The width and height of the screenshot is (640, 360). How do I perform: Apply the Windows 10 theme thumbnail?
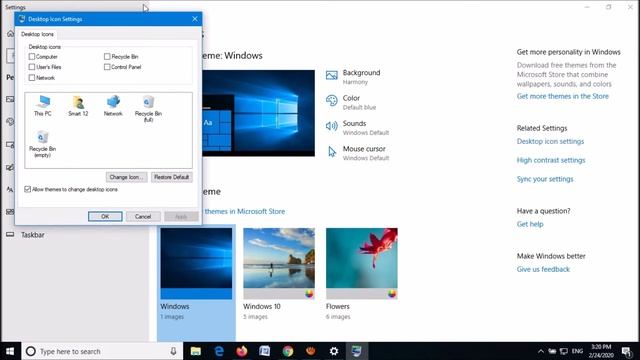pos(279,263)
